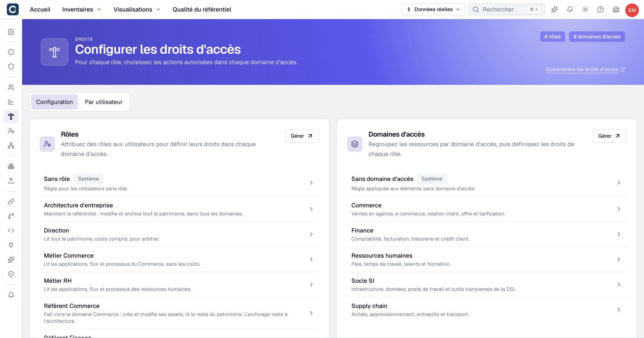Expand the Socle SI row chevron
The width and height of the screenshot is (644, 338).
[x=619, y=285]
